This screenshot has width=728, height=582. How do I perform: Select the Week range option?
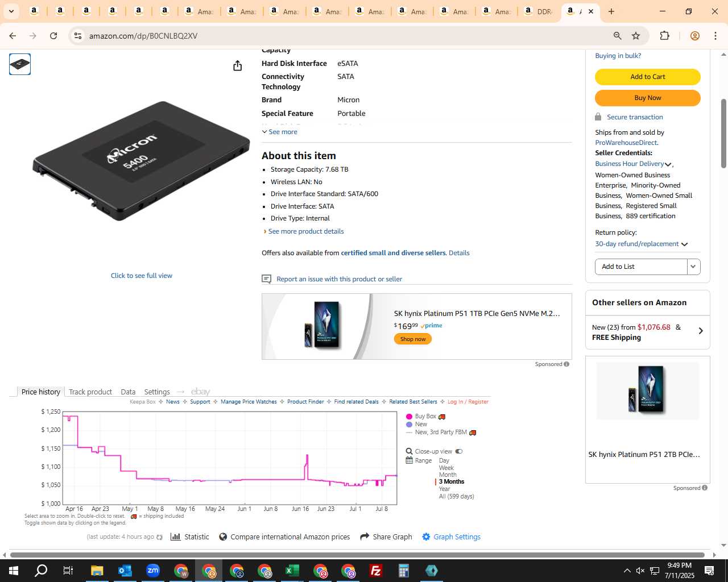(x=446, y=468)
